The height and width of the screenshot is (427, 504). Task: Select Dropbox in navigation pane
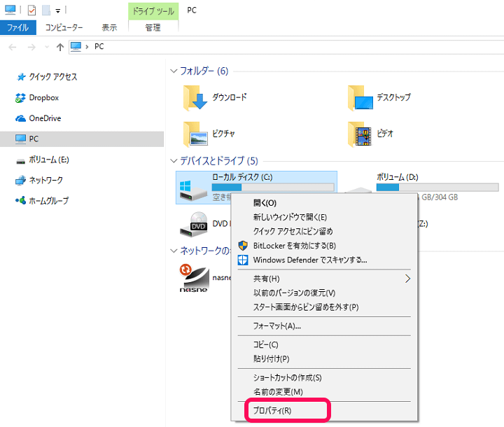(x=44, y=97)
